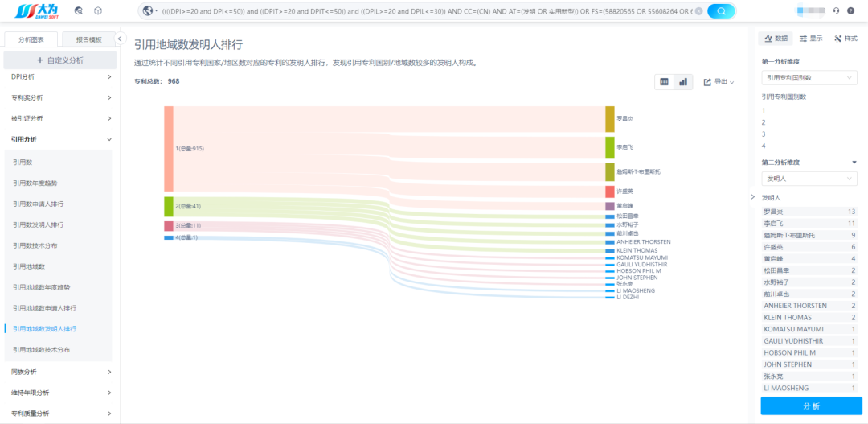Click the red 许盛英 node in chart

click(x=609, y=191)
